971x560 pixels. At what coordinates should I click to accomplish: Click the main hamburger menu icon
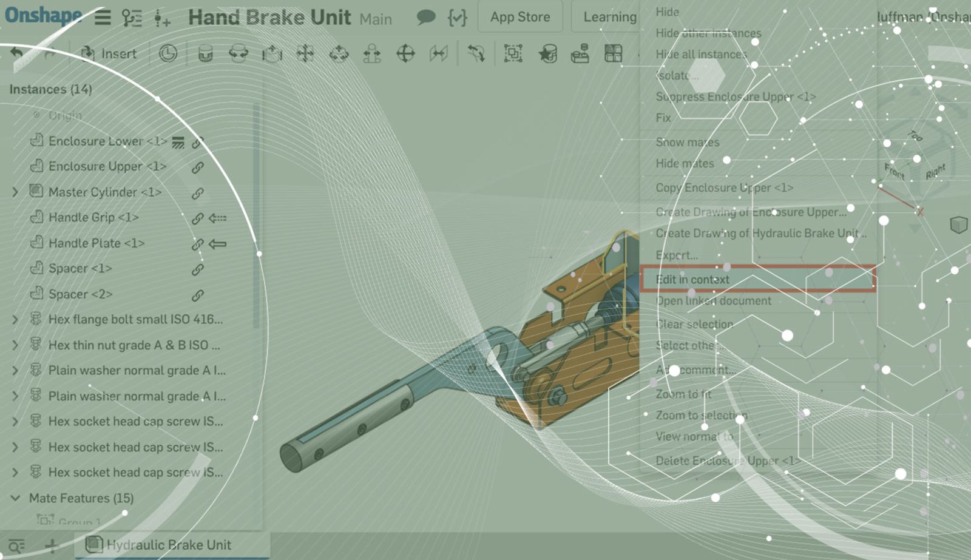103,17
